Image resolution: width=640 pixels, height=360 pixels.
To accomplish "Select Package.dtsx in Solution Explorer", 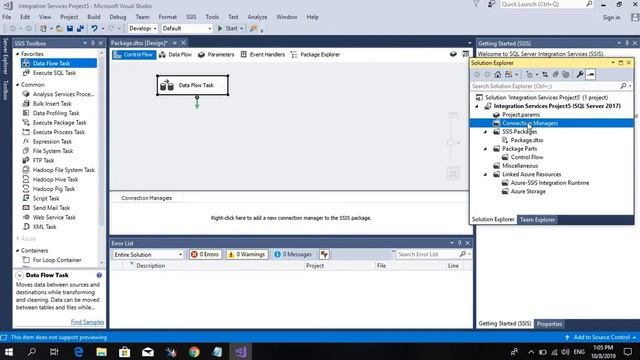I will pyautogui.click(x=527, y=140).
